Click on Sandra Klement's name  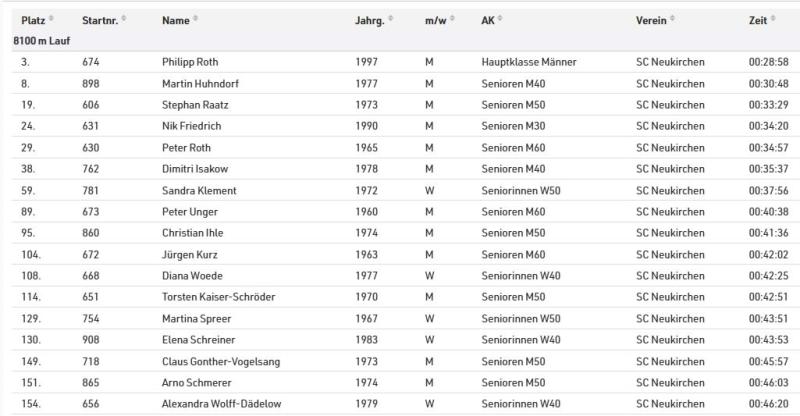[x=199, y=191]
